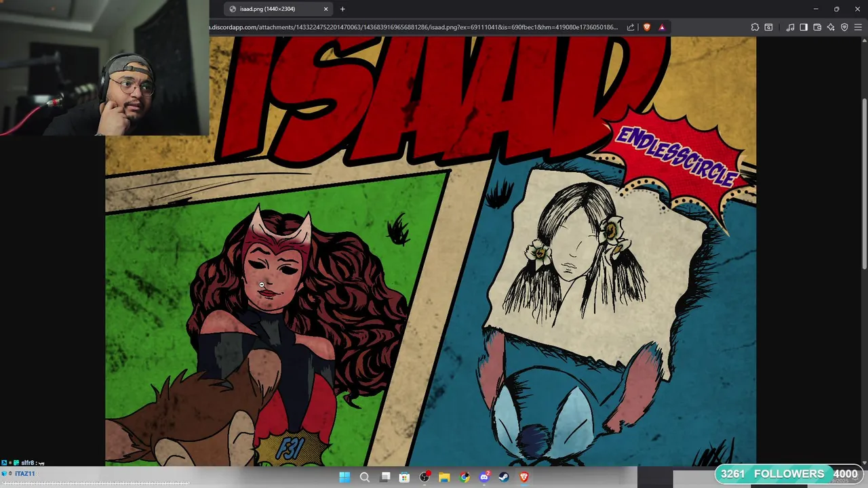Open Task View on the taskbar
The image size is (868, 488).
pyautogui.click(x=384, y=477)
